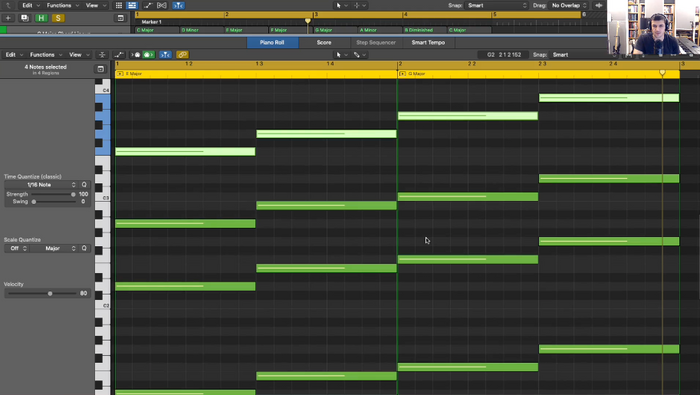
Task: Click Collapse Mode icon in Piano Roll toolbar
Action: (x=102, y=54)
